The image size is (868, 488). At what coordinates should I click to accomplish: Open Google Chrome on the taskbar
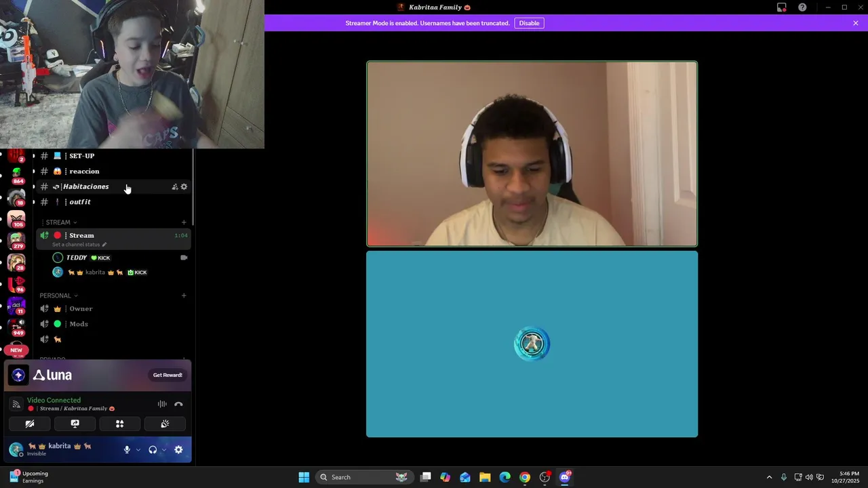(x=525, y=477)
